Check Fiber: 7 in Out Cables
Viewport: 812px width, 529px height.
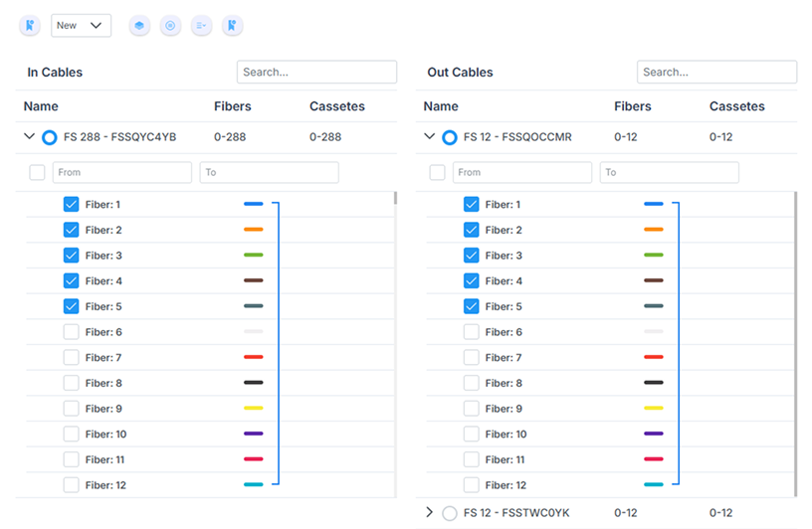tap(472, 357)
